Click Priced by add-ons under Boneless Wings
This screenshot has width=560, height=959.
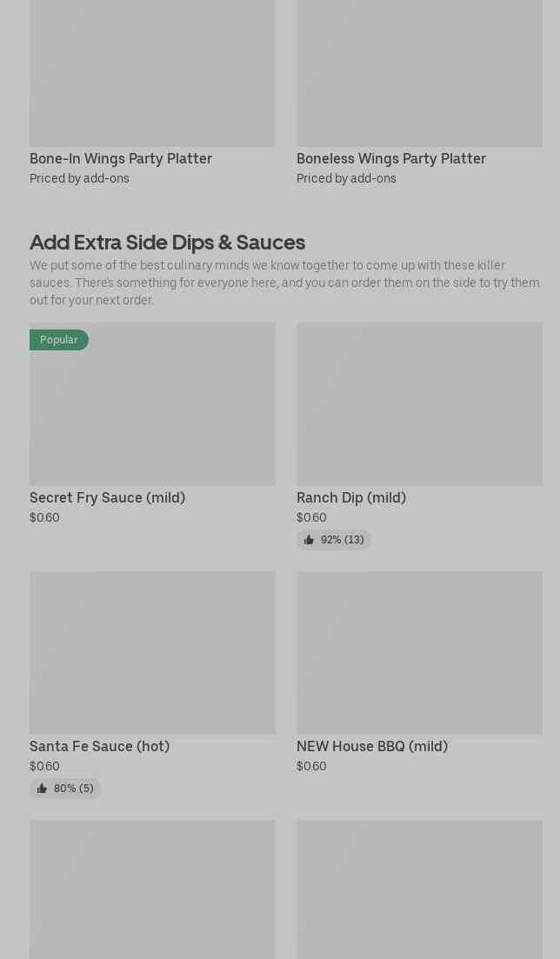346,178
